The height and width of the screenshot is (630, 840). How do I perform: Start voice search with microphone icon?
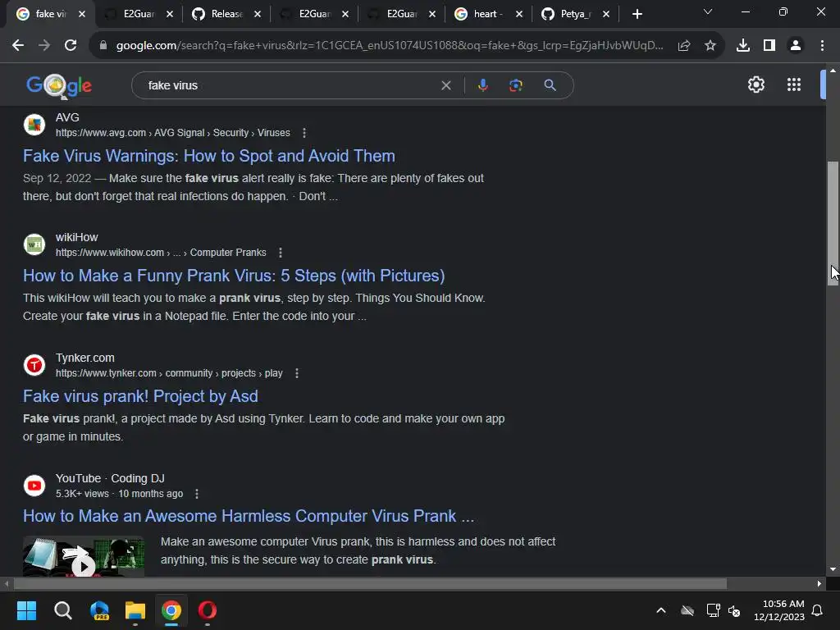[482, 85]
